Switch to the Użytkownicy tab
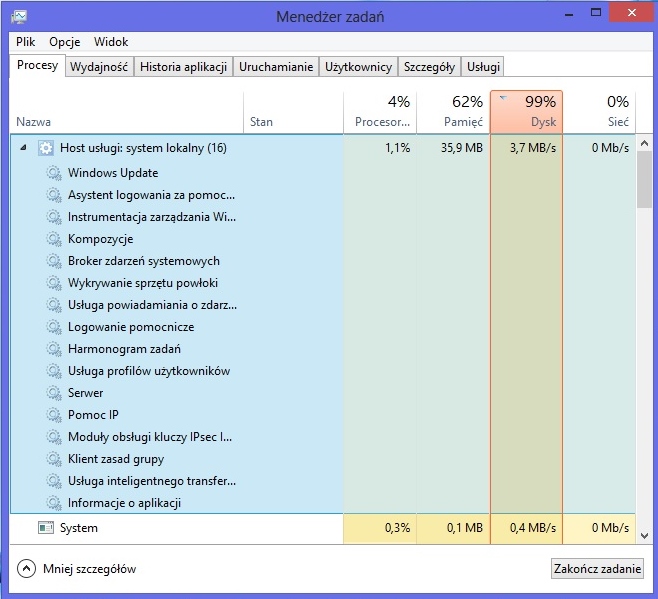 358,67
